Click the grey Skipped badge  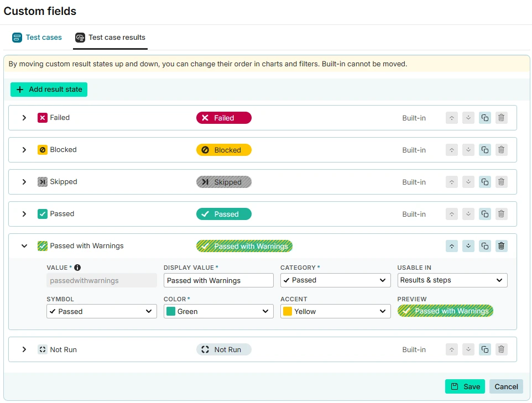pos(223,182)
